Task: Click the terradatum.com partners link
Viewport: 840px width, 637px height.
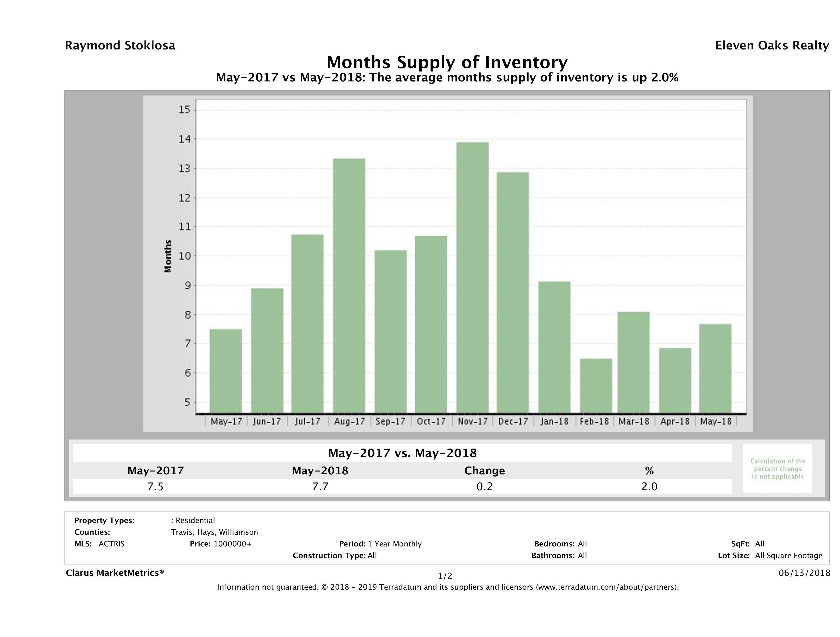Action: tap(607, 587)
